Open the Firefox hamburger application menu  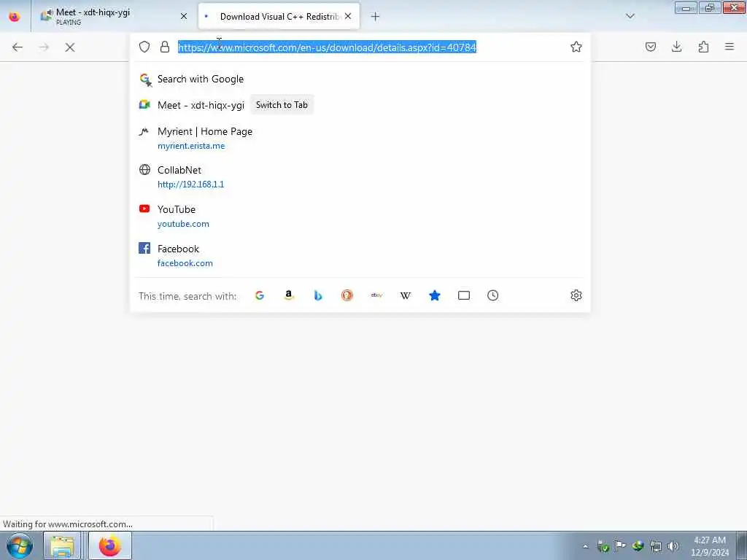(x=729, y=47)
